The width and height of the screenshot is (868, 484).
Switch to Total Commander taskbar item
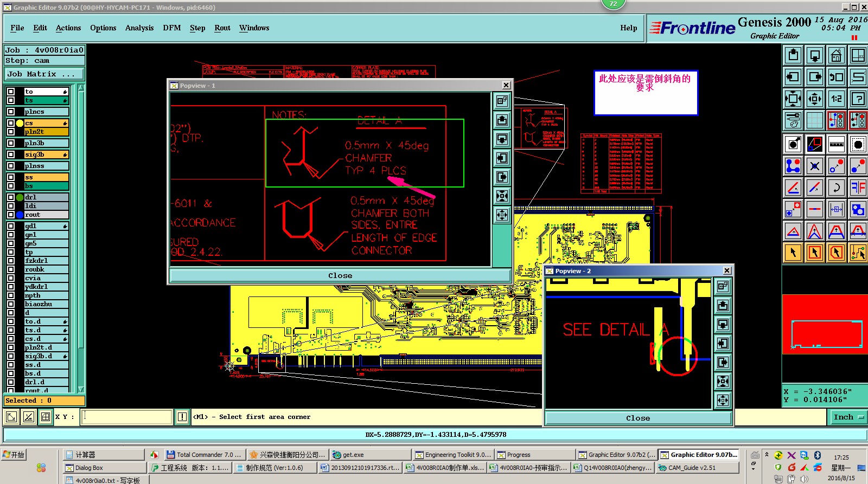[x=205, y=455]
